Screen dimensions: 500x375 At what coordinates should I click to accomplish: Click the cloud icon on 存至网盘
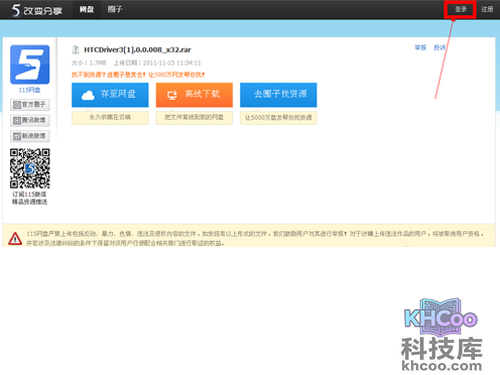click(x=88, y=95)
